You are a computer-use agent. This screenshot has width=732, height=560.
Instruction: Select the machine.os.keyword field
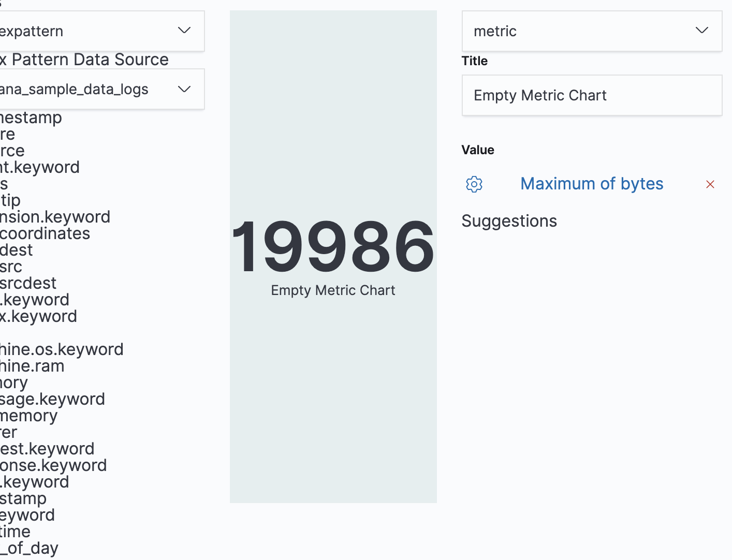click(x=62, y=349)
